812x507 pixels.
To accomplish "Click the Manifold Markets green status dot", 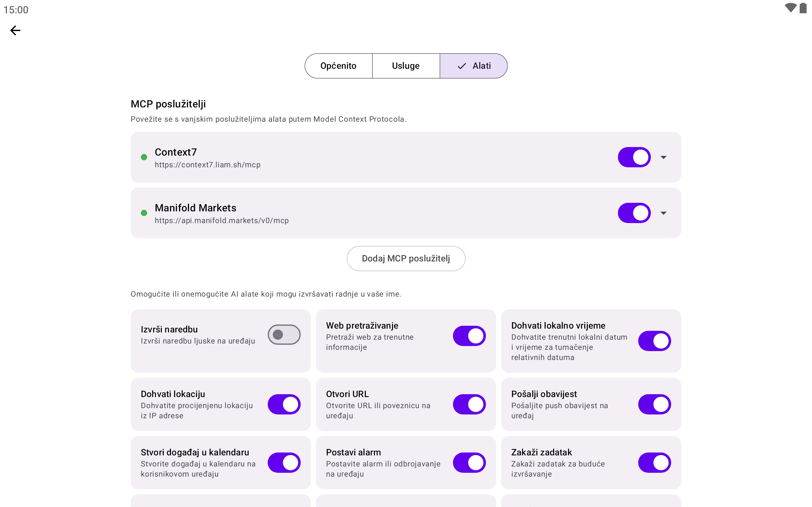I will 144,213.
